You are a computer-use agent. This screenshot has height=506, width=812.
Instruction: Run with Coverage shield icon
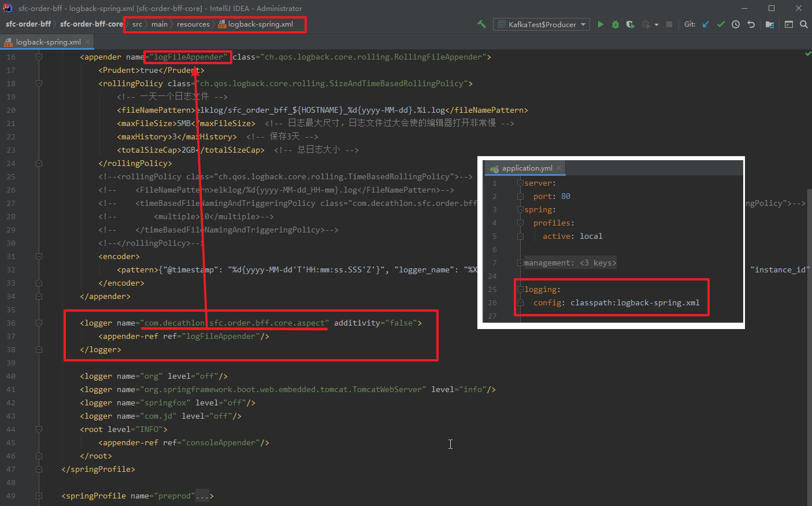pos(630,24)
